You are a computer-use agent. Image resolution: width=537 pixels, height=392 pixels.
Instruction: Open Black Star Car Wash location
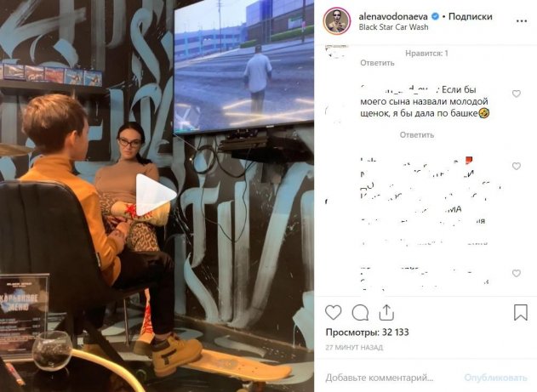coord(393,27)
